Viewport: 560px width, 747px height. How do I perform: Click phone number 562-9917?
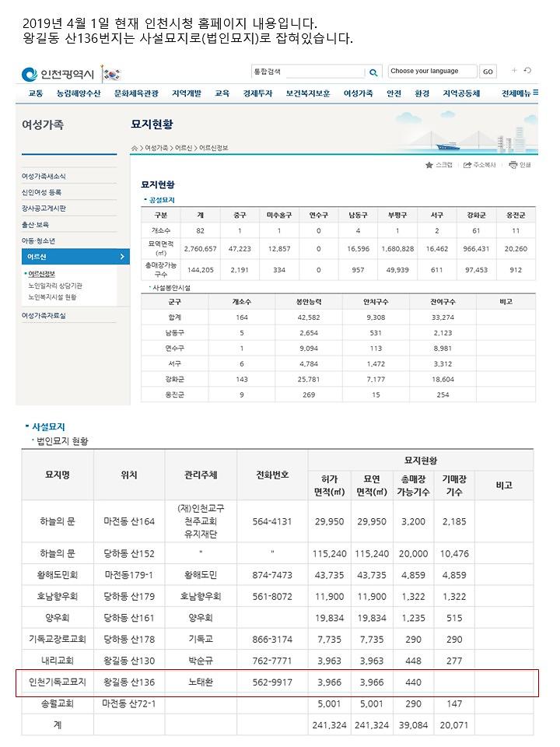click(272, 682)
